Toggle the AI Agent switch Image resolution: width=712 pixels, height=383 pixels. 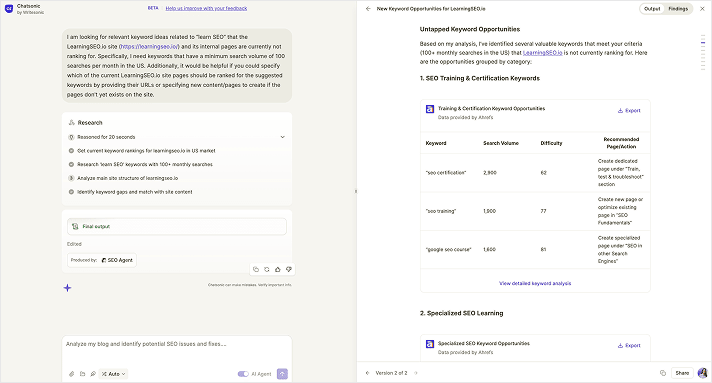coord(243,374)
